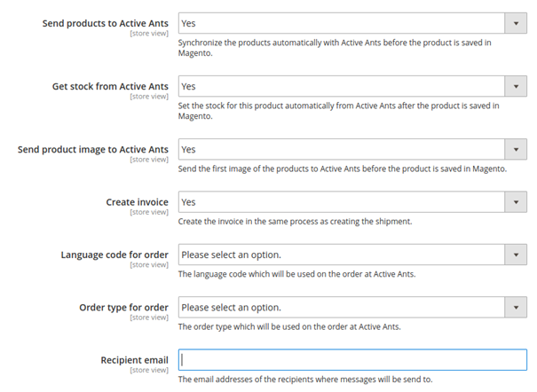Click the help text about synchronizing products automatically
Viewport: 537px width, 392px height.
tap(337, 47)
